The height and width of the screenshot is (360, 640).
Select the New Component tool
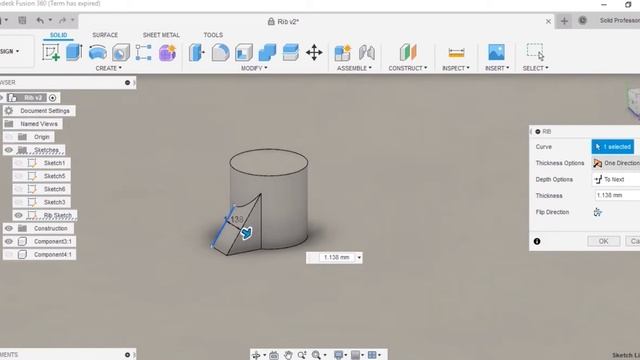point(342,53)
